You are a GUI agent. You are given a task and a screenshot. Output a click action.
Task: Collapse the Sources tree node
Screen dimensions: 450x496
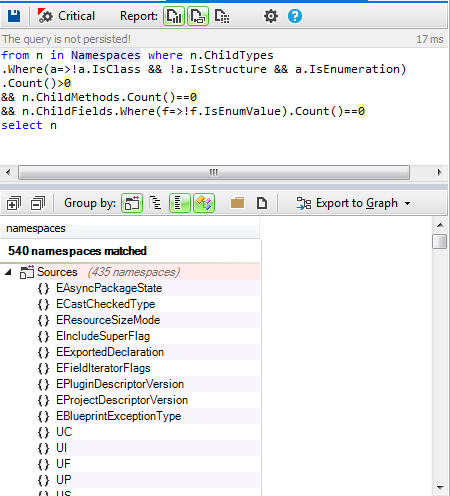coord(8,272)
